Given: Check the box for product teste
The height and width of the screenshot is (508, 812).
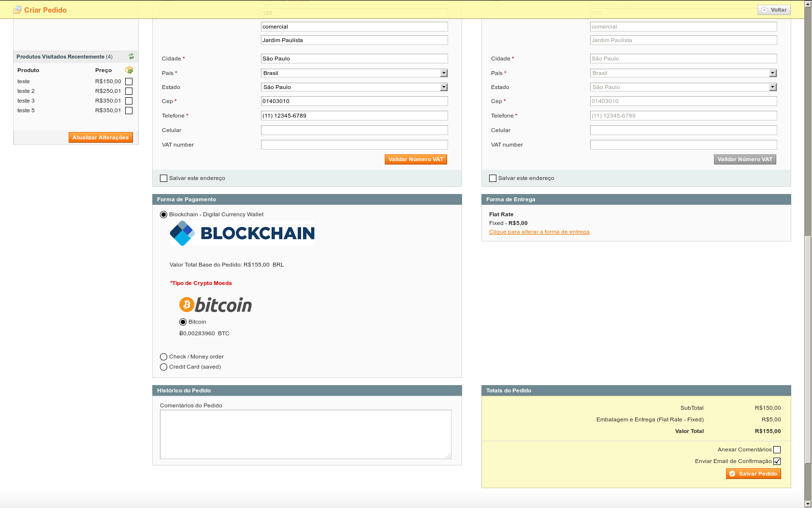Looking at the screenshot, I should 129,82.
